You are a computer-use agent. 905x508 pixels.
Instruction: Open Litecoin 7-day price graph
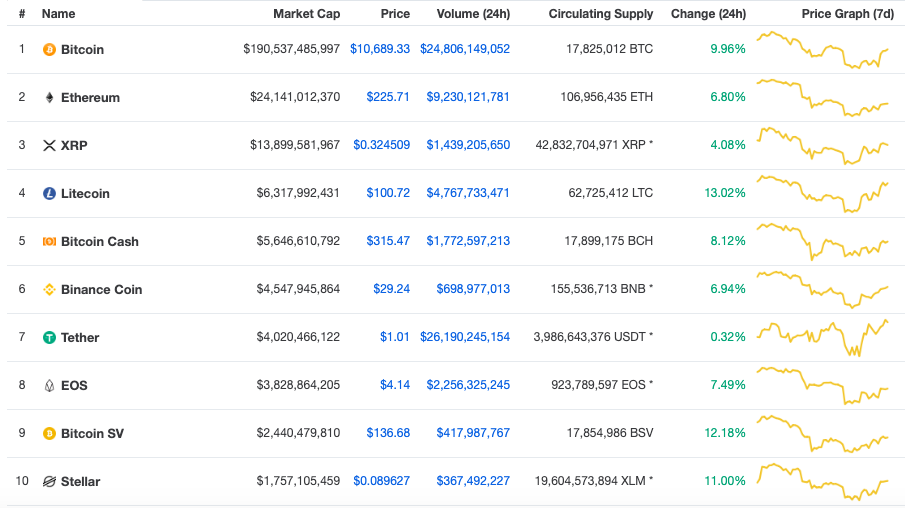[822, 194]
